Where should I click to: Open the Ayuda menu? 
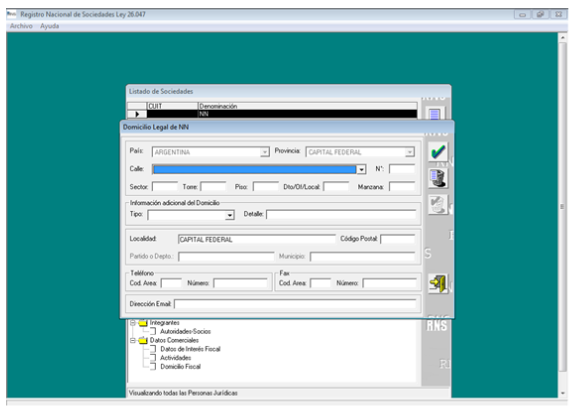(x=49, y=26)
